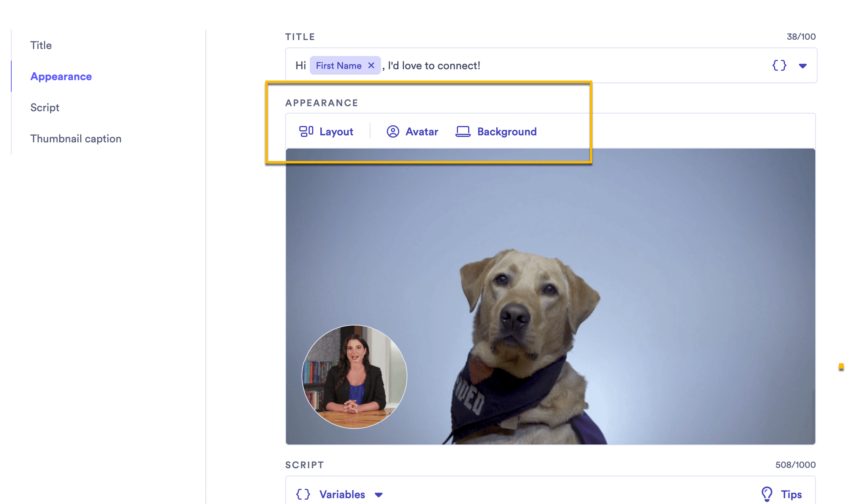This screenshot has width=846, height=504.
Task: Collapse the Tips options if expandable
Action: point(791,494)
